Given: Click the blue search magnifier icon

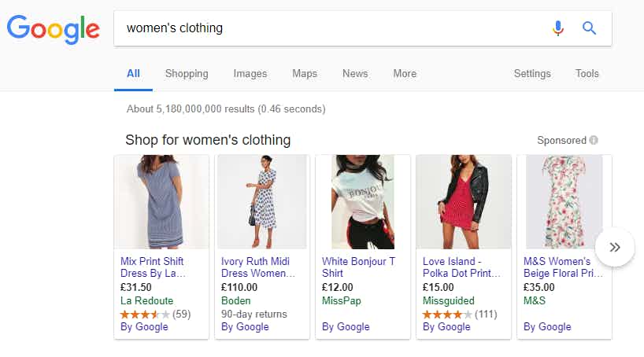Looking at the screenshot, I should coord(589,28).
